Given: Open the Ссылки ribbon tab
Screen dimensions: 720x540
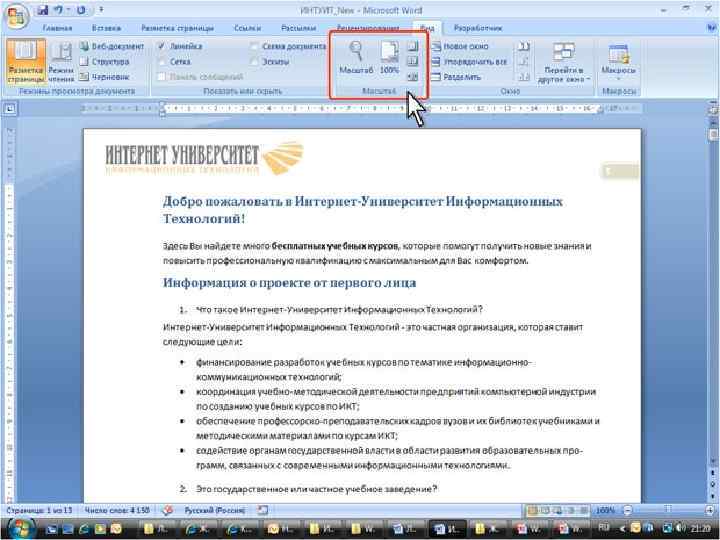Looking at the screenshot, I should coord(248,28).
